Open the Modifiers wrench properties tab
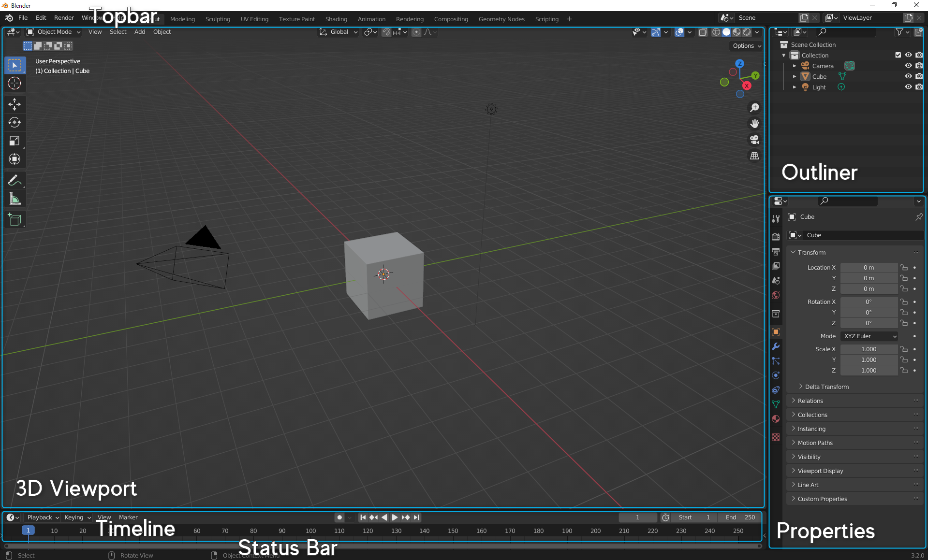Viewport: 928px width, 560px height. pos(776,346)
